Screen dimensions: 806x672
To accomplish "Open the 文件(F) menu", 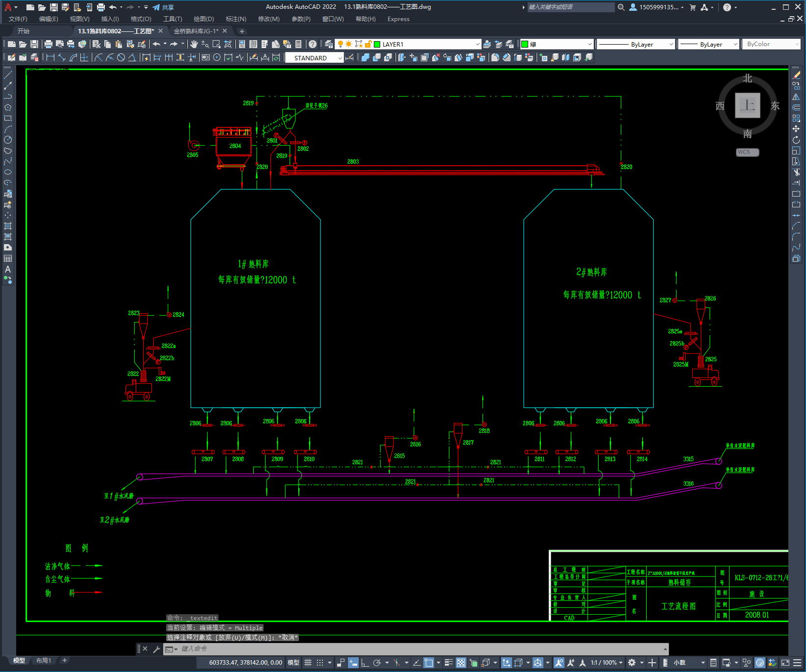I will 18,19.
